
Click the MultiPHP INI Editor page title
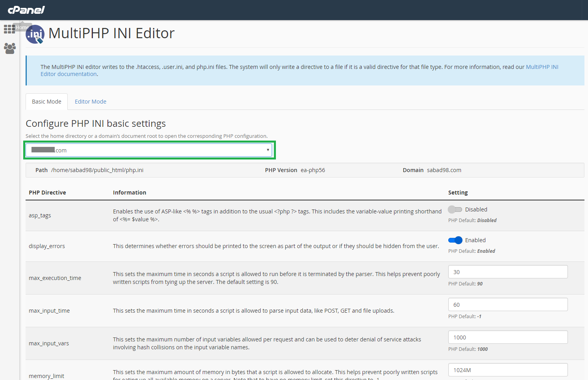(111, 33)
